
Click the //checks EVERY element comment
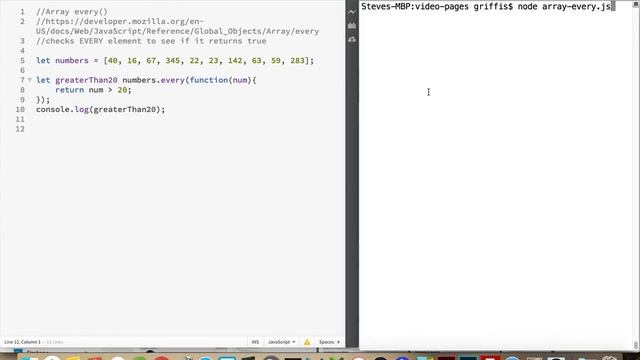click(151, 41)
